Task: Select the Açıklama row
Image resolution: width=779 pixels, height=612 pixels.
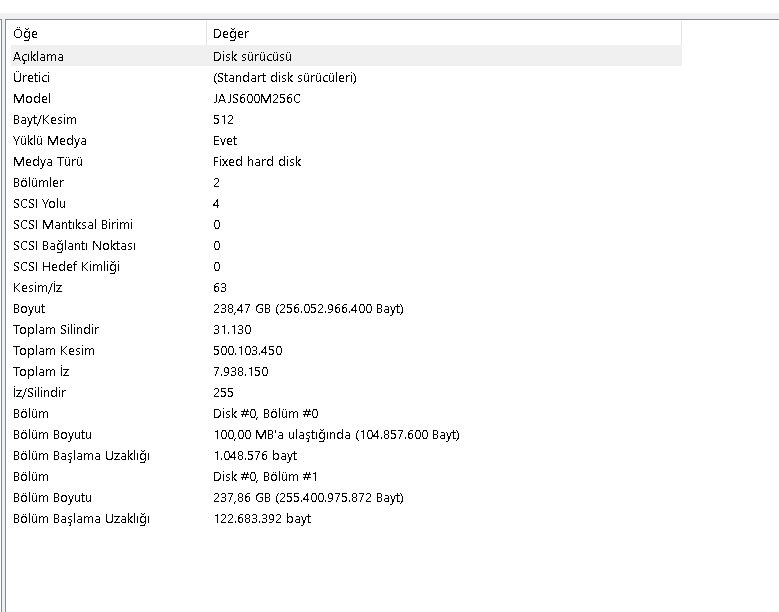Action: [346, 56]
